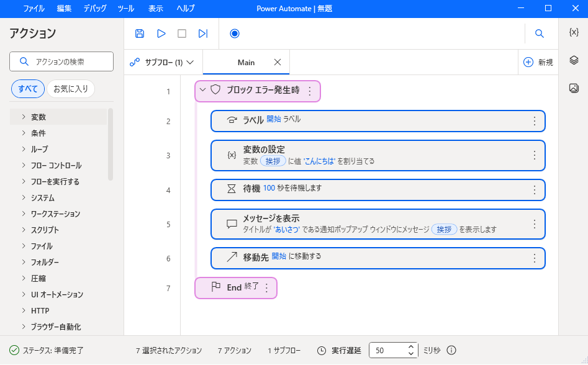Open the UI elements layers icon
588x365 pixels.
click(x=574, y=60)
